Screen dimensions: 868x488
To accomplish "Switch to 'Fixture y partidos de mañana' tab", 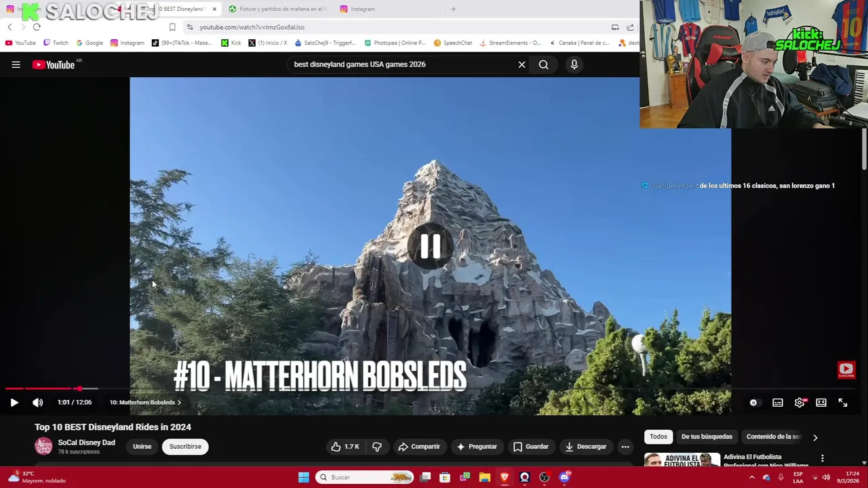I will pos(278,9).
